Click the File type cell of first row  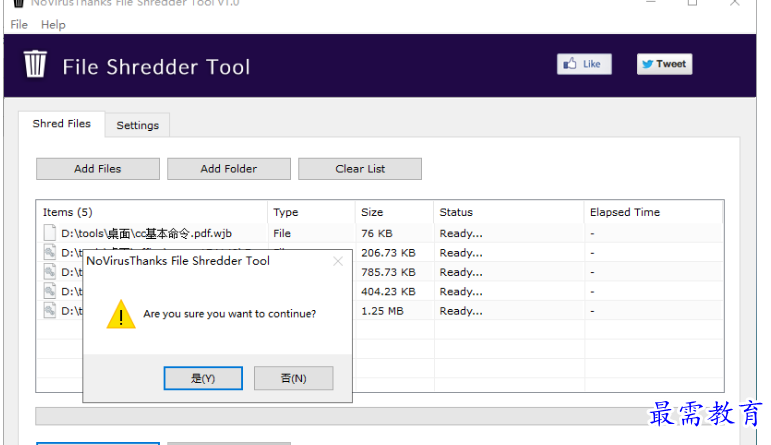point(282,234)
